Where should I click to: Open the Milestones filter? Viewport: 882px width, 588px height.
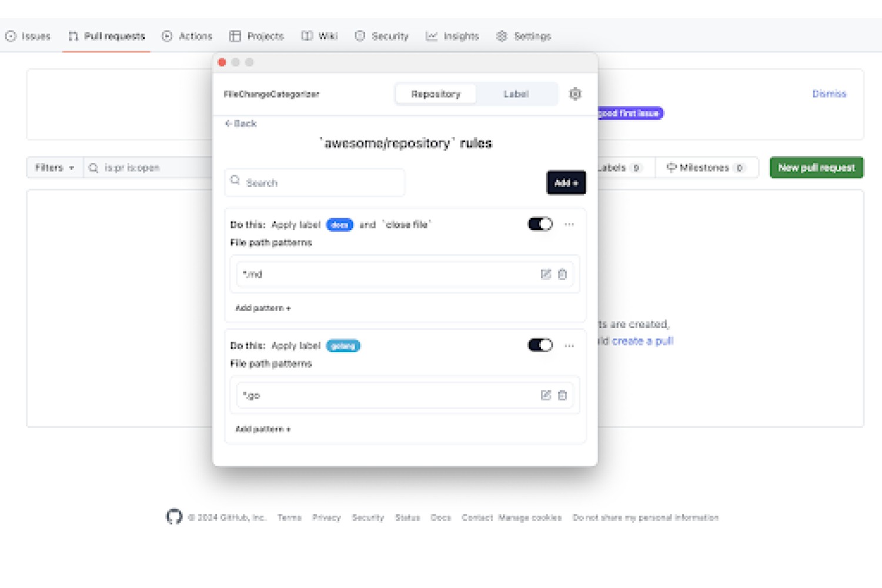[x=706, y=168]
